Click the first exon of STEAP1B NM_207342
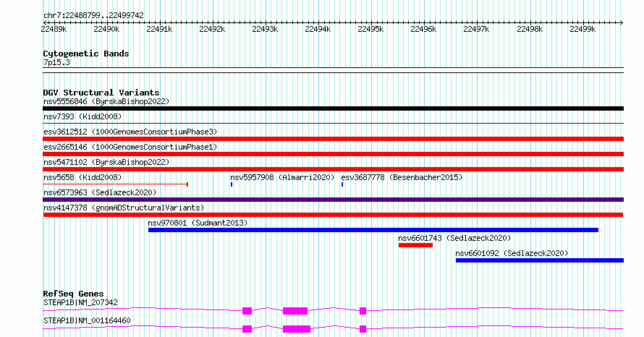 coord(247,311)
